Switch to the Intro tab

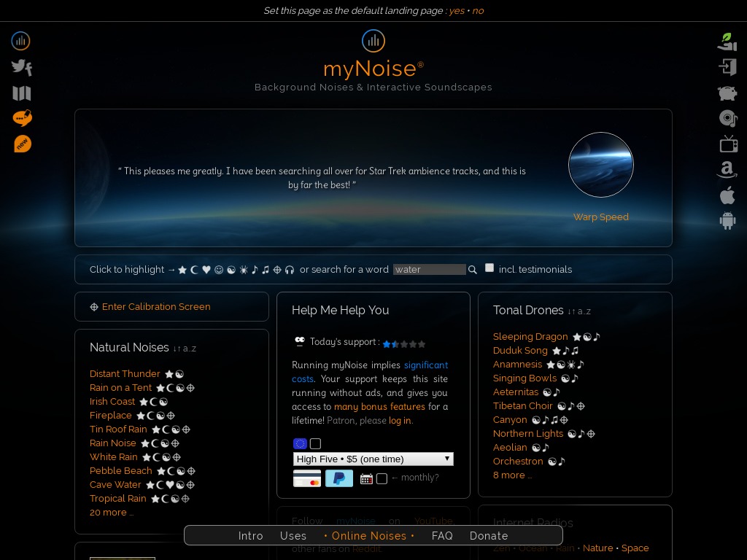[250, 536]
